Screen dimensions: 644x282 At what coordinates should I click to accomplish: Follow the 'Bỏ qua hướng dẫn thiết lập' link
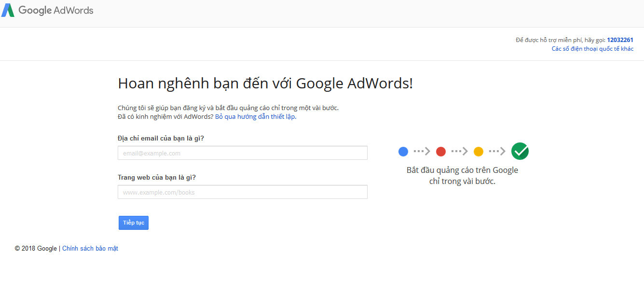pos(255,117)
